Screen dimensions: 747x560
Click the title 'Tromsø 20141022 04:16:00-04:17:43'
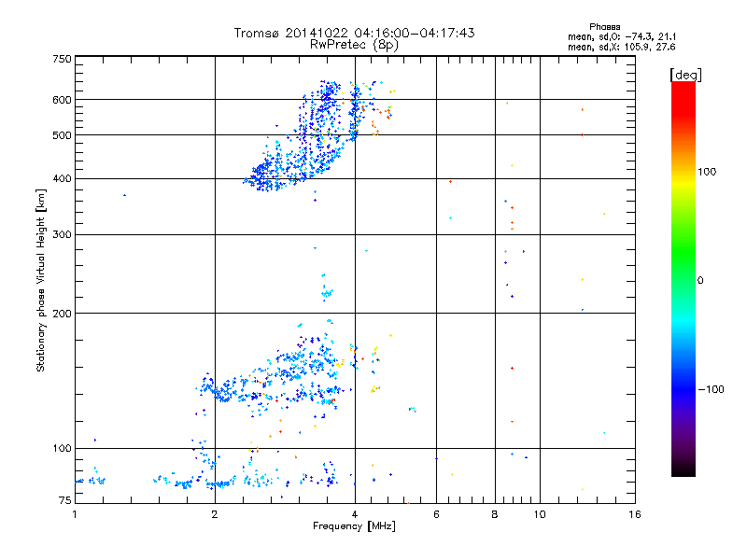(354, 33)
